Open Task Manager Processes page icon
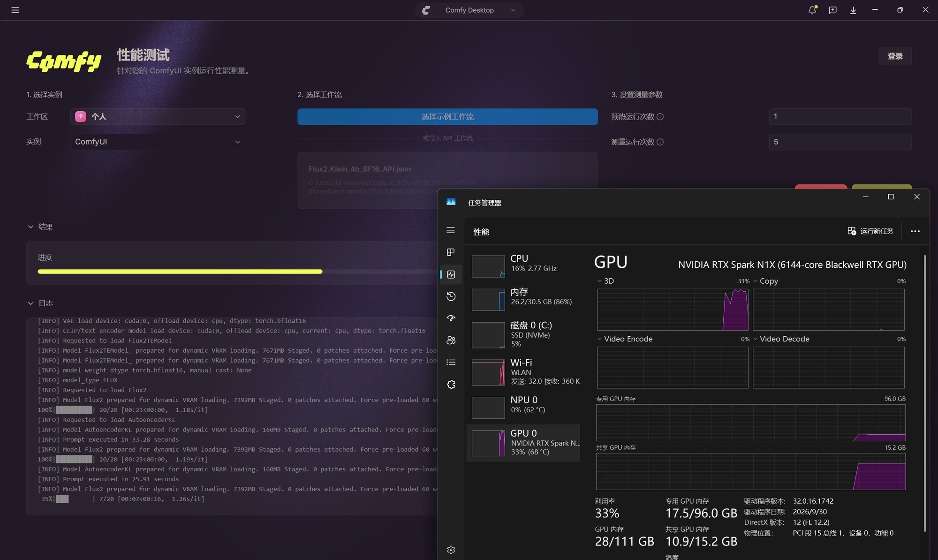Image resolution: width=938 pixels, height=560 pixels. [451, 252]
